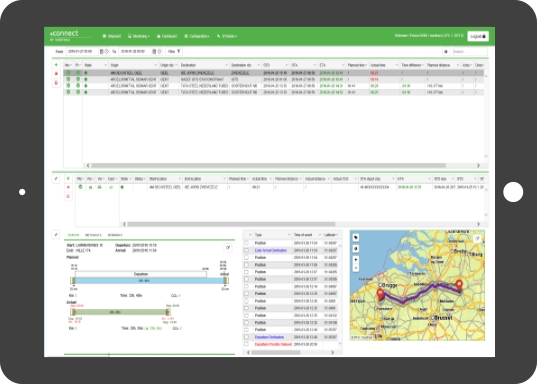Click the Logout button

click(478, 36)
